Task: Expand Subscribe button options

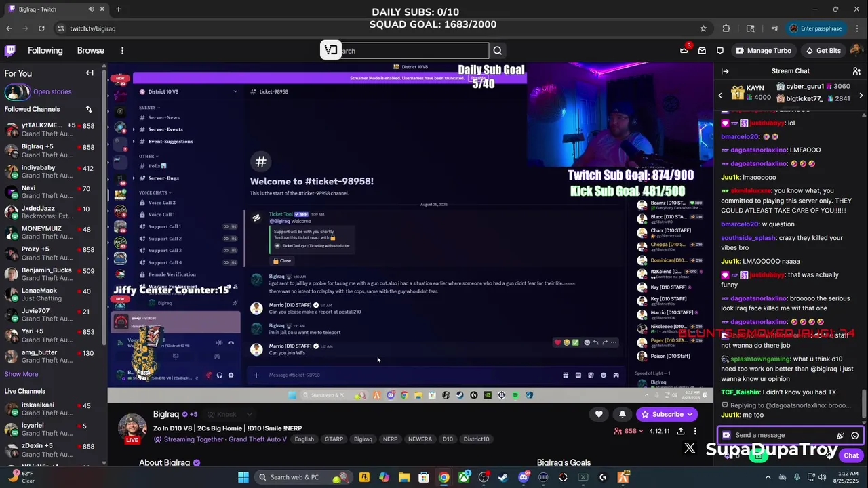Action: (x=690, y=414)
